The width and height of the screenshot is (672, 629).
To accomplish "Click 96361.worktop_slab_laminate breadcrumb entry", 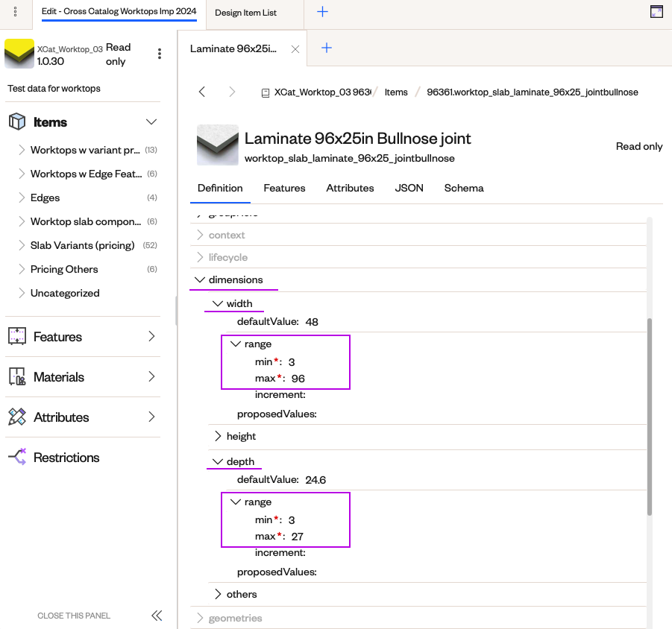I will 533,92.
